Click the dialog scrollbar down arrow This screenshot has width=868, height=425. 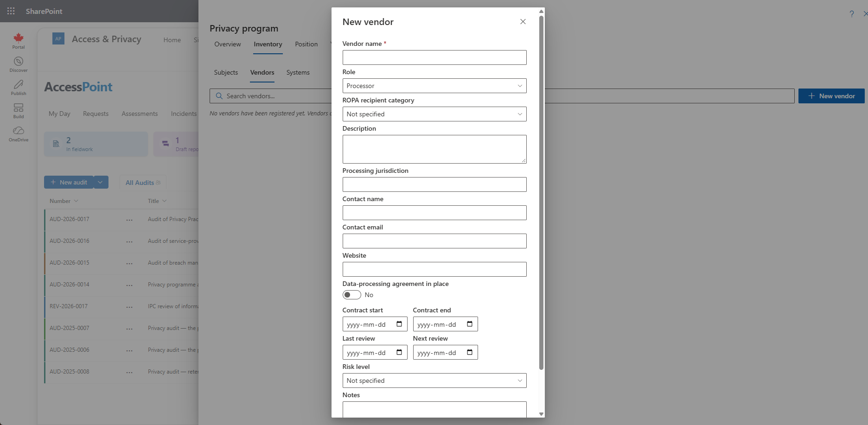coord(541,414)
